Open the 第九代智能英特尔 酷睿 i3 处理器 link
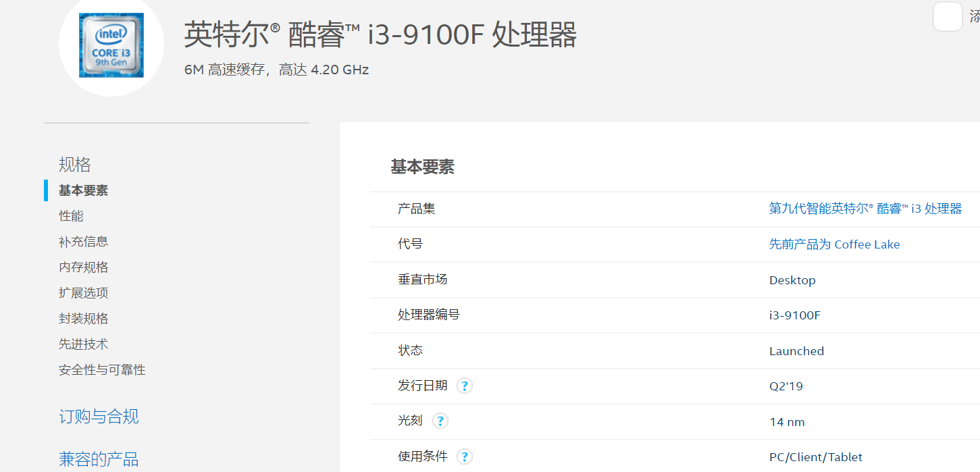Viewport: 980px width, 472px height. (x=865, y=209)
